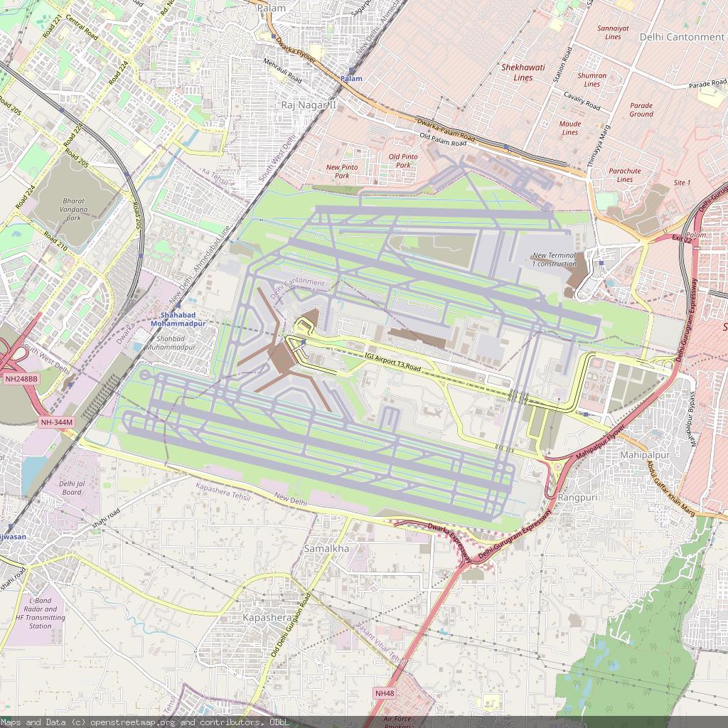Select the Sannaiyat Lines label
728x728 pixels.
tap(613, 33)
